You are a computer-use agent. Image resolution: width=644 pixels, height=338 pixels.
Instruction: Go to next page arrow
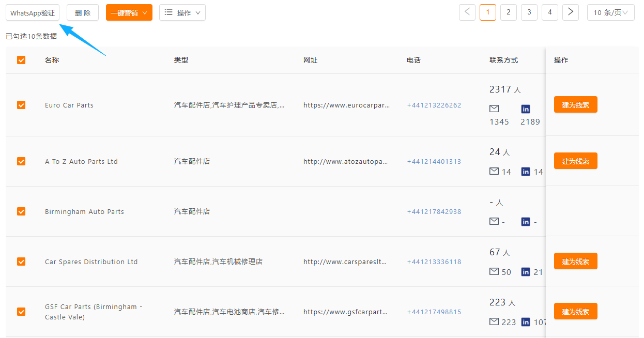[x=571, y=12]
